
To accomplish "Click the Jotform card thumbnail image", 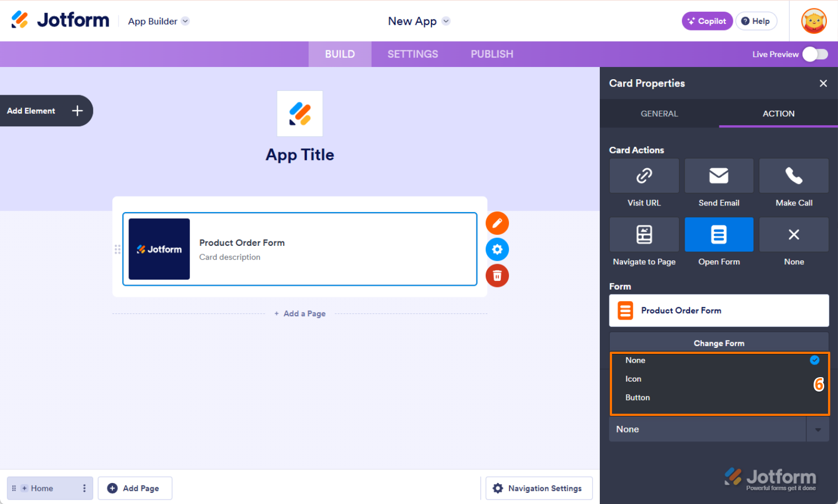I will tap(159, 249).
